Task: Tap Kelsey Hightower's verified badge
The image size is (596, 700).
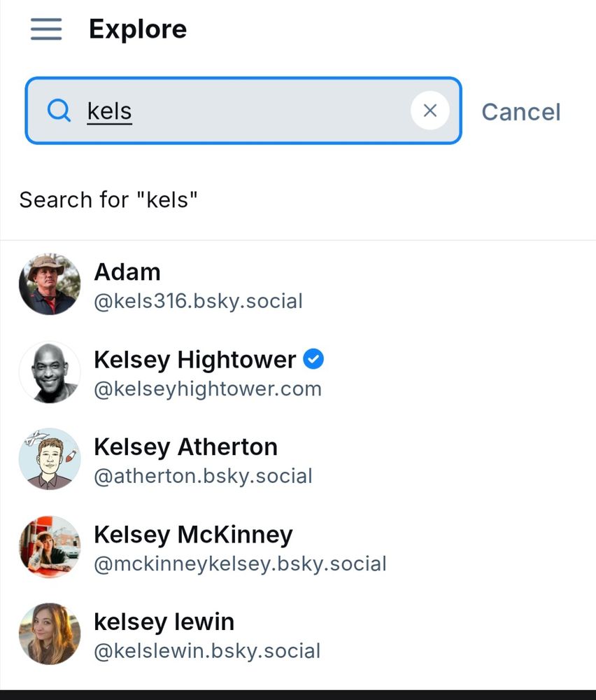Action: coord(314,360)
